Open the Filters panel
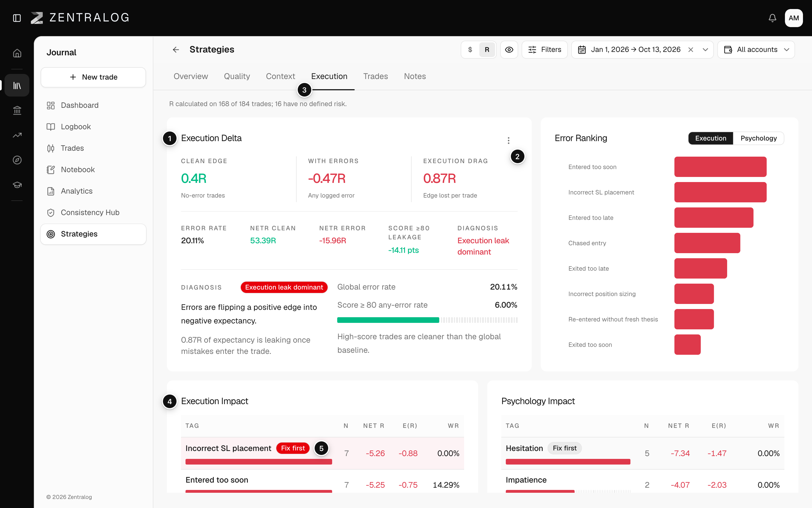Screen dimensions: 812x508 tap(545, 50)
